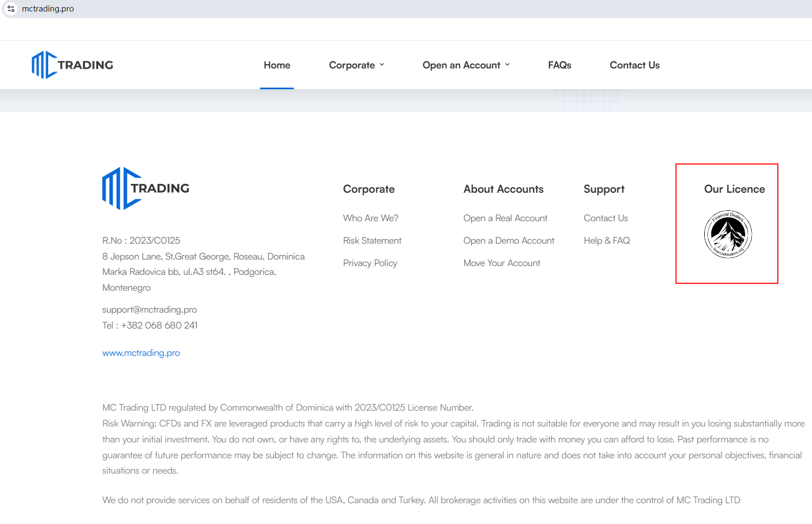This screenshot has width=812, height=524.
Task: Open the Privacy Policy link
Action: click(370, 263)
